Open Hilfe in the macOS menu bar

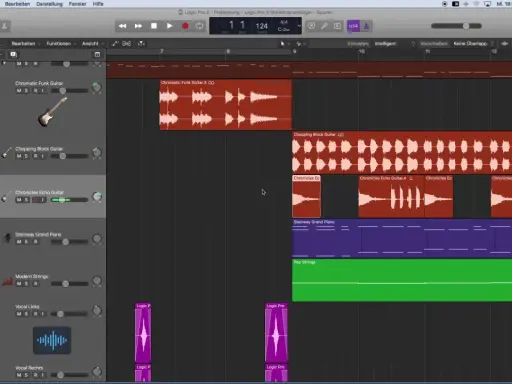click(x=98, y=4)
